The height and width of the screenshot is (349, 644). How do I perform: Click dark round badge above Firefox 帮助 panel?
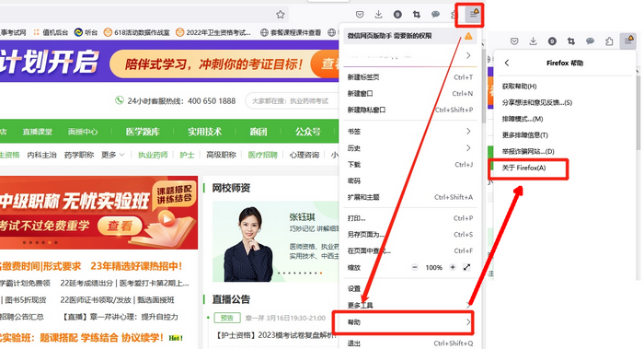click(552, 41)
